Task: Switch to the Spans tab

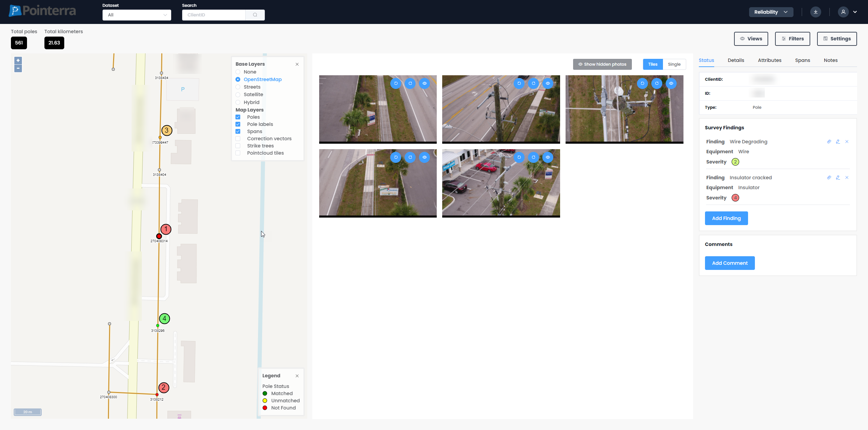Action: (x=802, y=60)
